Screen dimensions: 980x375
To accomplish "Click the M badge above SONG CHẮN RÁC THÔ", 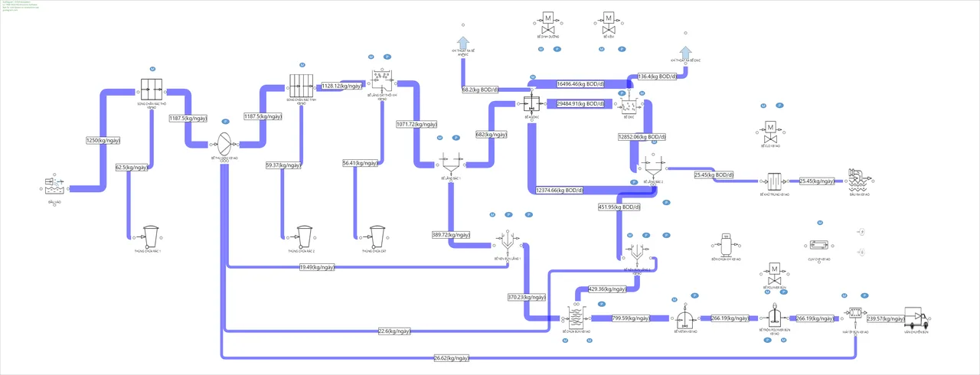I will [x=152, y=69].
